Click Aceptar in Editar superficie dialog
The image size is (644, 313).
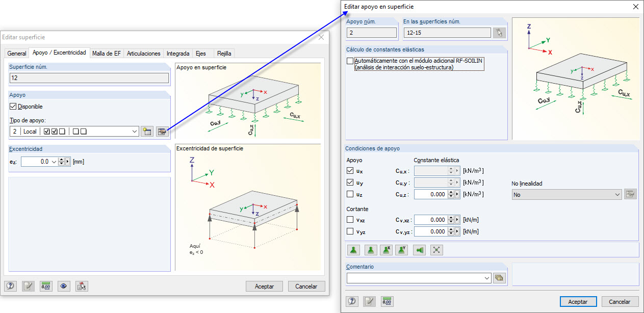click(264, 286)
